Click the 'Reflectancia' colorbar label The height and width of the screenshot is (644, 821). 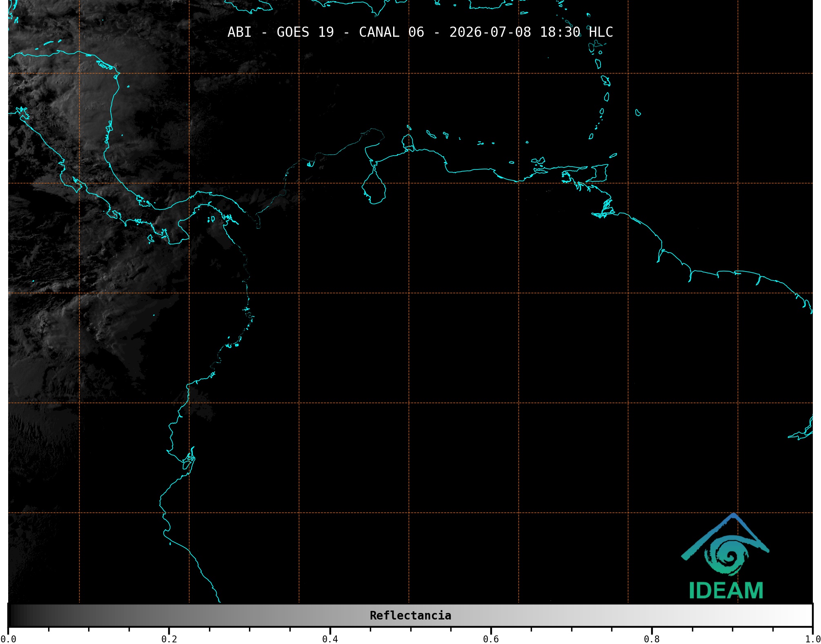tap(410, 615)
